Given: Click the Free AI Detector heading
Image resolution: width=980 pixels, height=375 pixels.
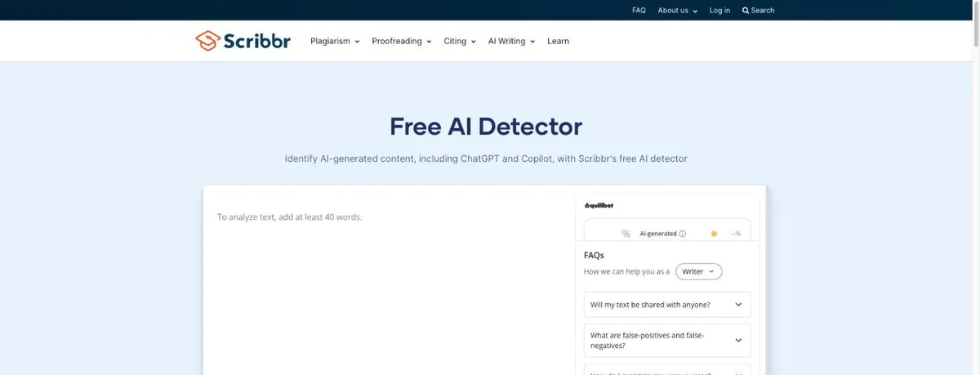Looking at the screenshot, I should coord(486,127).
